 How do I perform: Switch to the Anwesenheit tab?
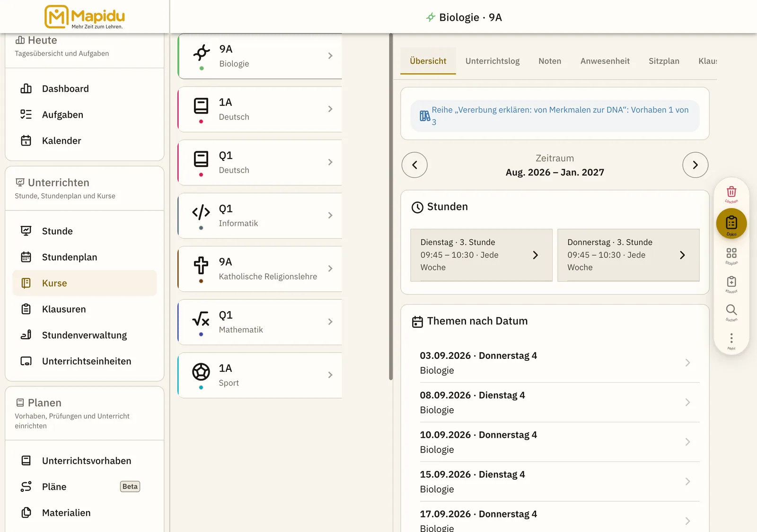coord(605,61)
